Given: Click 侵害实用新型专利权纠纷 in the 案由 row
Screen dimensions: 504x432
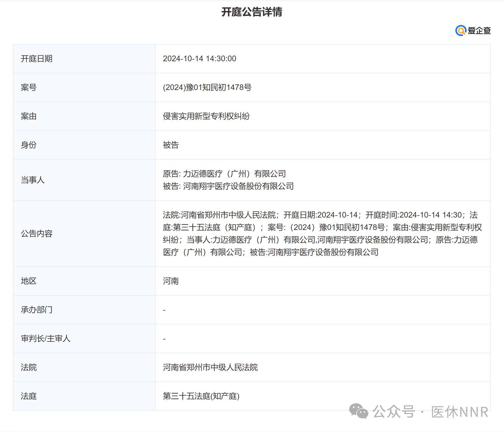Looking at the screenshot, I should [206, 116].
